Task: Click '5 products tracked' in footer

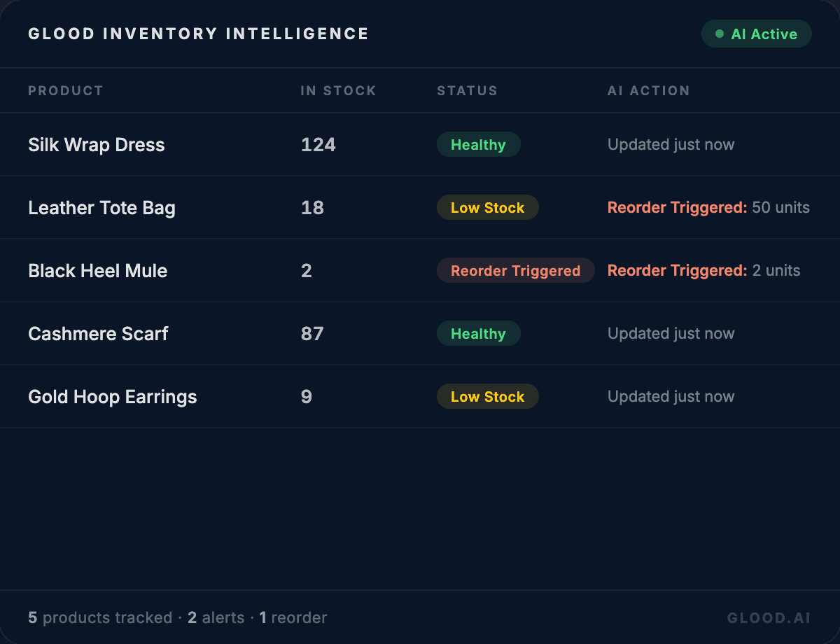Action: pos(100,618)
